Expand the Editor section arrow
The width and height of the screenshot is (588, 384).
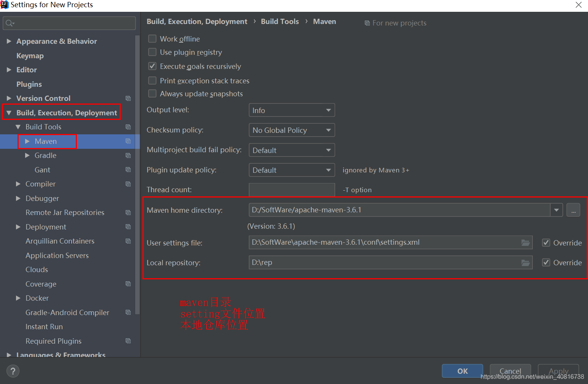click(9, 70)
